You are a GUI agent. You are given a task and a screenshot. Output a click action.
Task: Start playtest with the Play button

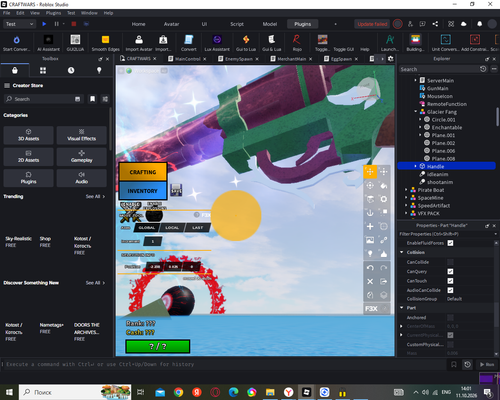click(x=44, y=24)
